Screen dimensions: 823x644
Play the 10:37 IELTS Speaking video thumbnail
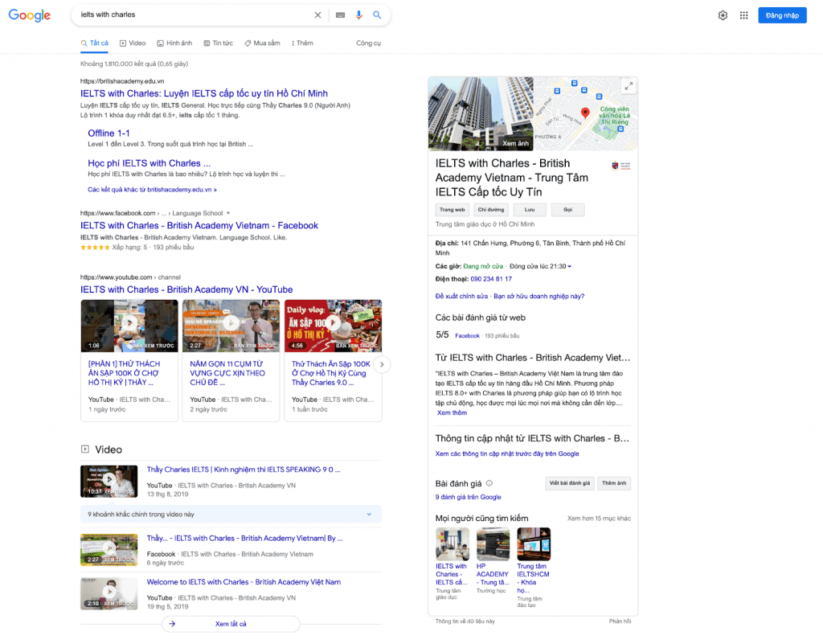coord(109,482)
